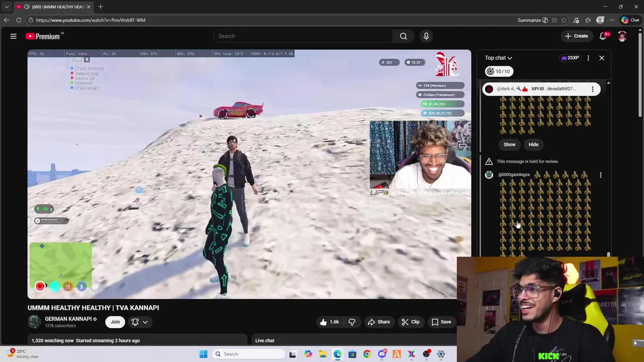
Task: Open OBS Studio from the taskbar
Action: pos(426,354)
